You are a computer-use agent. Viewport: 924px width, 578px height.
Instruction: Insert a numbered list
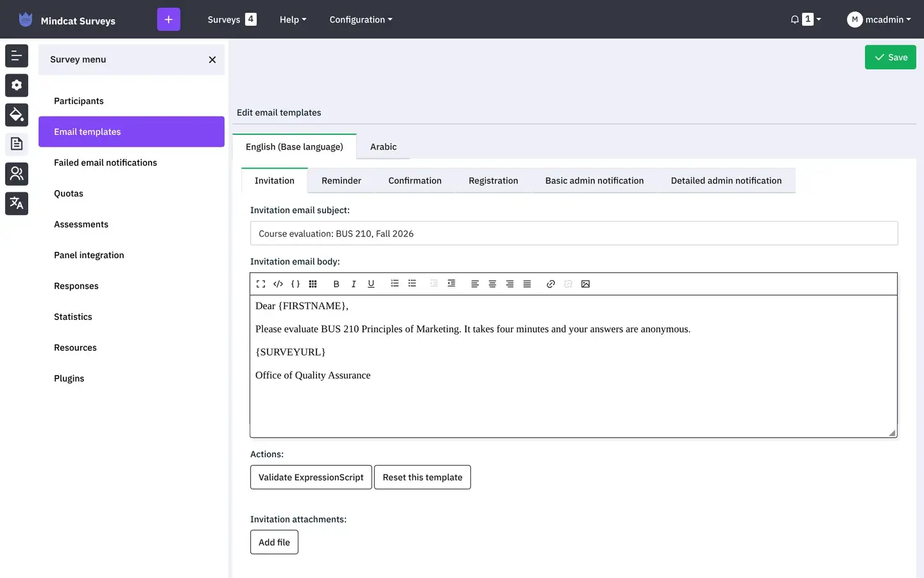[395, 283]
